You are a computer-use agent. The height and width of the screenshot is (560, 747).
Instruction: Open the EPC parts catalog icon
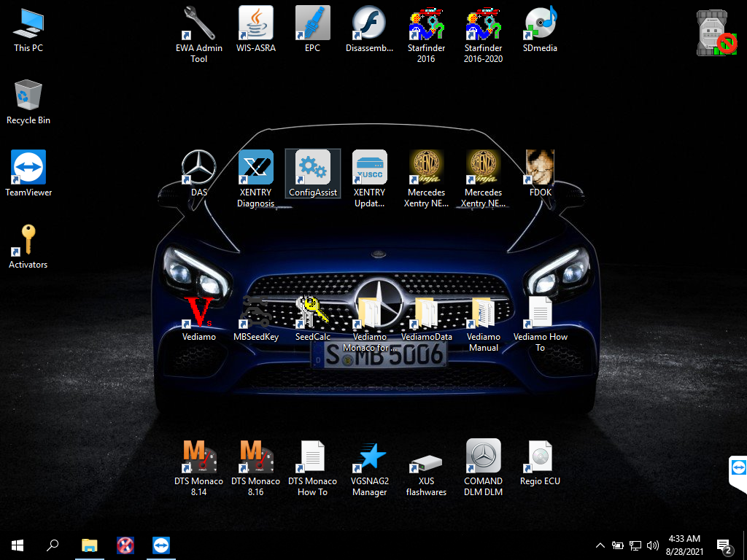point(312,24)
